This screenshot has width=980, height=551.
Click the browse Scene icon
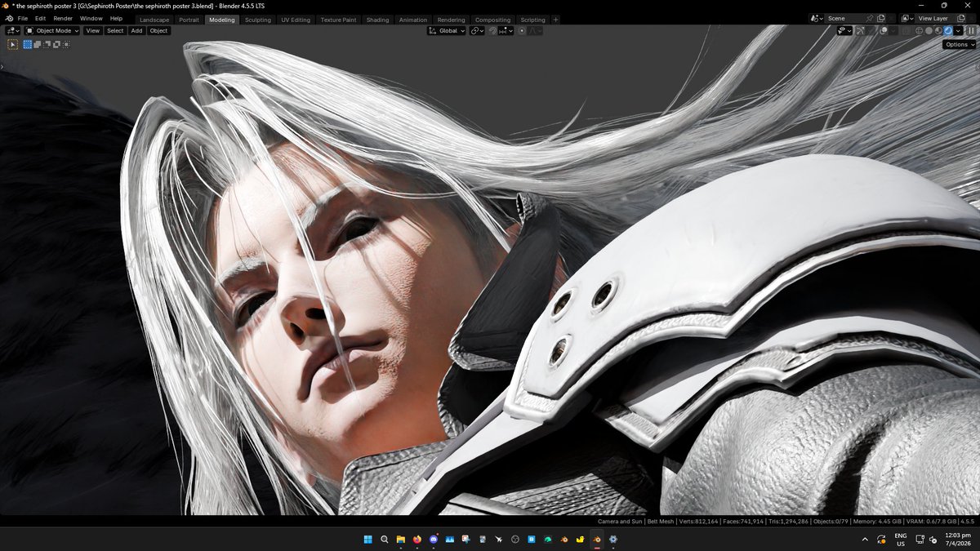tap(814, 18)
